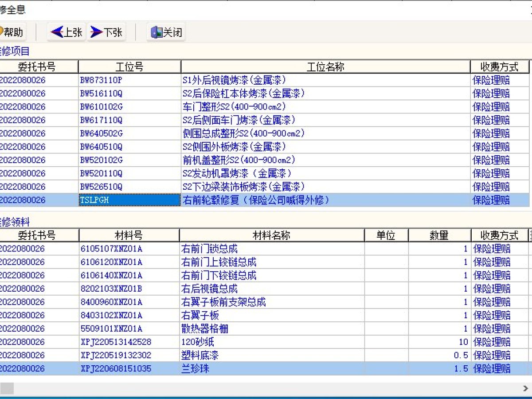532x399 pixels.
Task: Select workstation code BW610102G
Action: (x=101, y=107)
